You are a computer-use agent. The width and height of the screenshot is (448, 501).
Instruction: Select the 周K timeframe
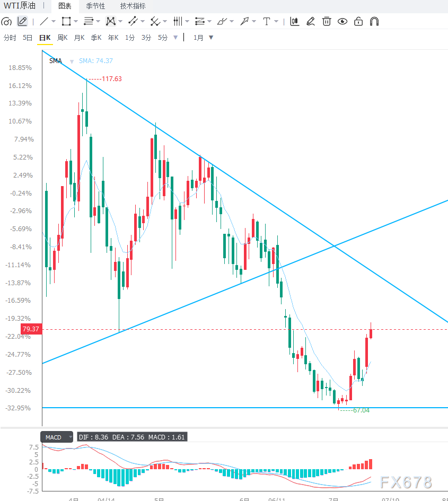[63, 38]
